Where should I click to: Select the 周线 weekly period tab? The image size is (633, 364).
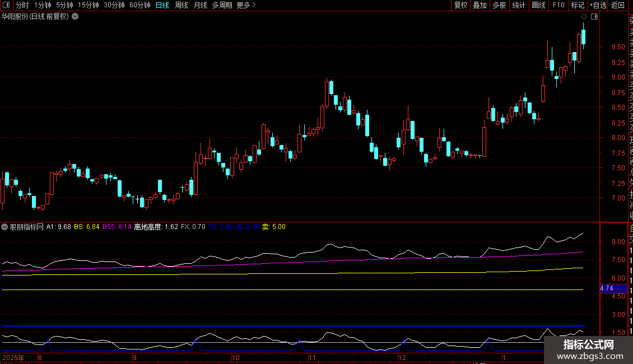click(x=181, y=5)
